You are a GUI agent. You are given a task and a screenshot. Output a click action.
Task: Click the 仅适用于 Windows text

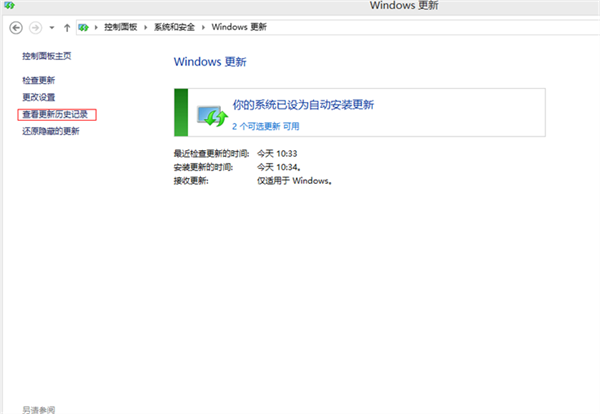tap(294, 181)
